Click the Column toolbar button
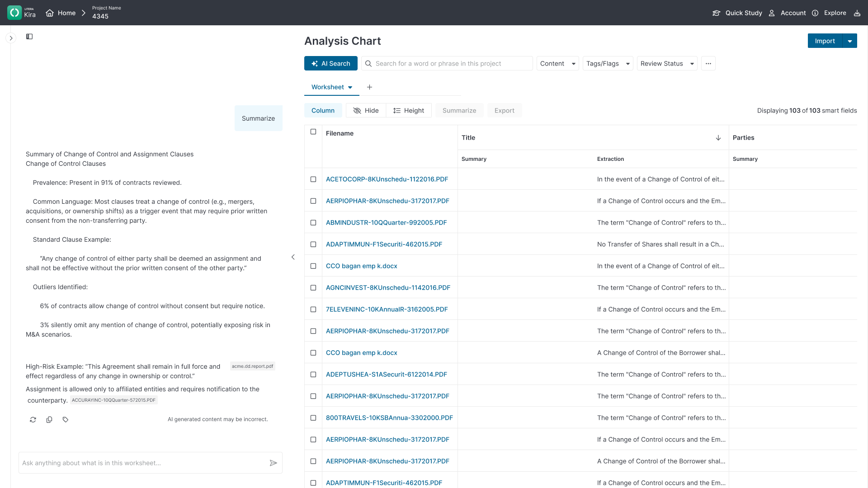868x488 pixels. pos(323,111)
